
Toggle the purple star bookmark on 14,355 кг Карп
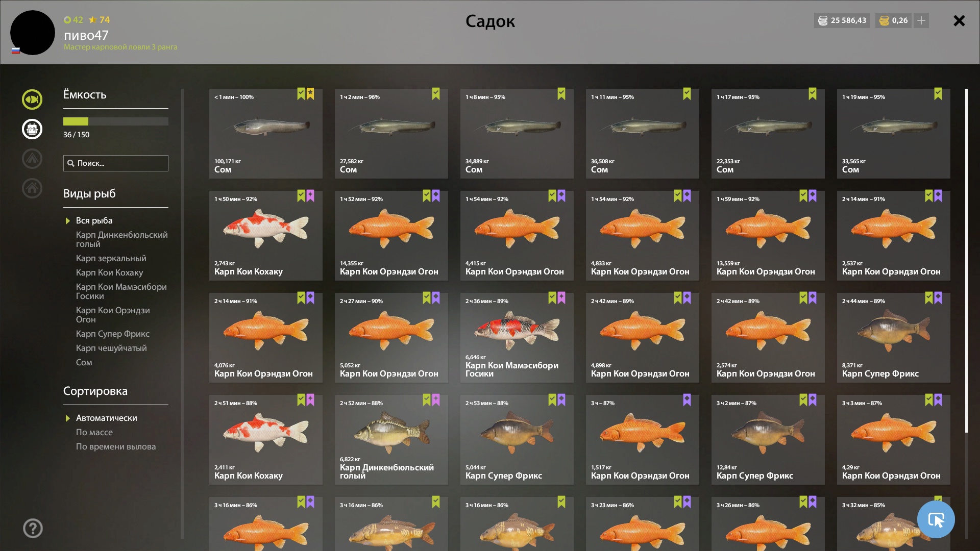click(x=436, y=196)
